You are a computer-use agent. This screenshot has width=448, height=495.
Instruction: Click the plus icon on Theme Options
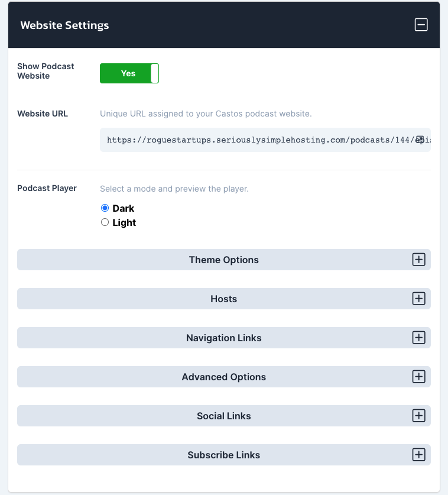click(x=418, y=260)
